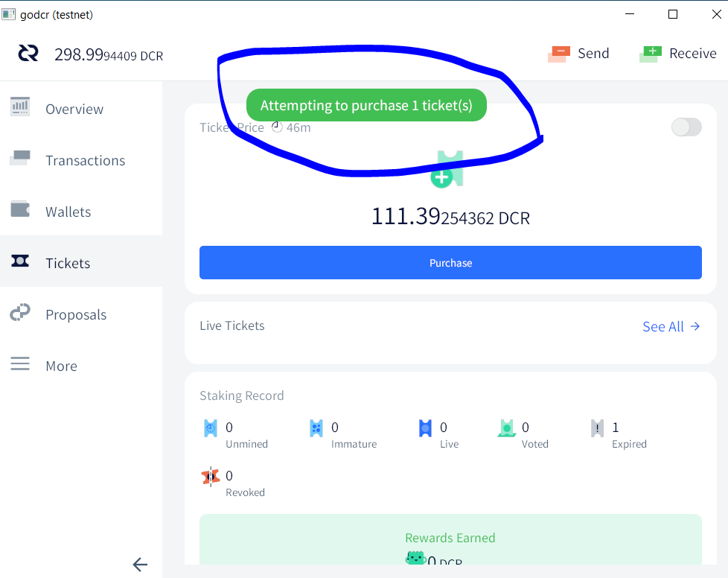Screen dimensions: 728x578
Task: Click the Revoked tickets icon
Action: [x=211, y=477]
